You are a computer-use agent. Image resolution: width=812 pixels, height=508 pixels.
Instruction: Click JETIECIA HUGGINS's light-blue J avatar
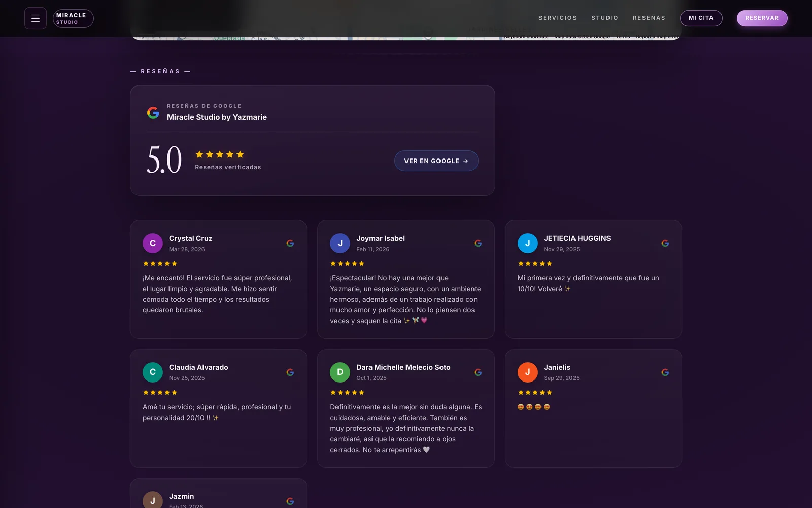[x=527, y=243]
